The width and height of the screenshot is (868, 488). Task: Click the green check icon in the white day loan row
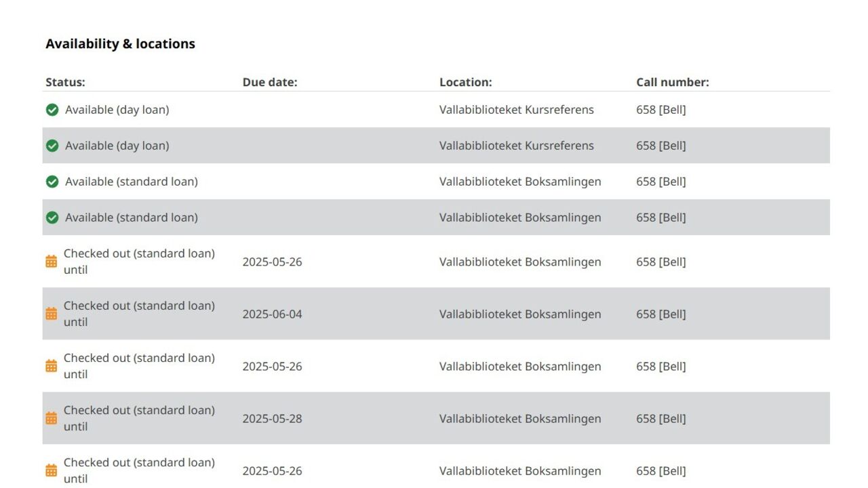pyautogui.click(x=52, y=110)
